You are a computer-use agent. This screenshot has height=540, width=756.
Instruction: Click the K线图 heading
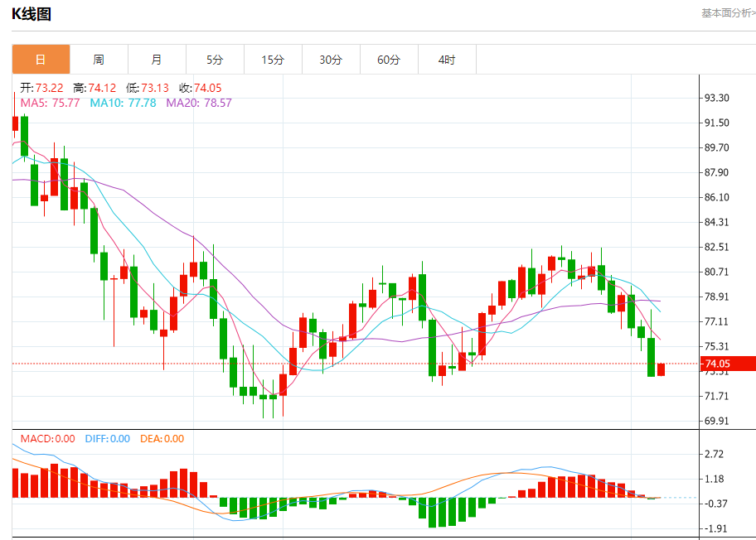point(31,14)
